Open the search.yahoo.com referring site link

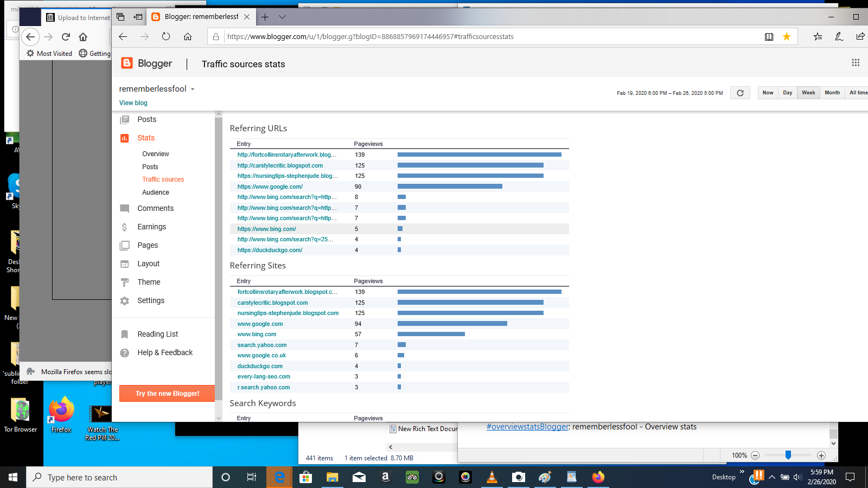point(262,345)
